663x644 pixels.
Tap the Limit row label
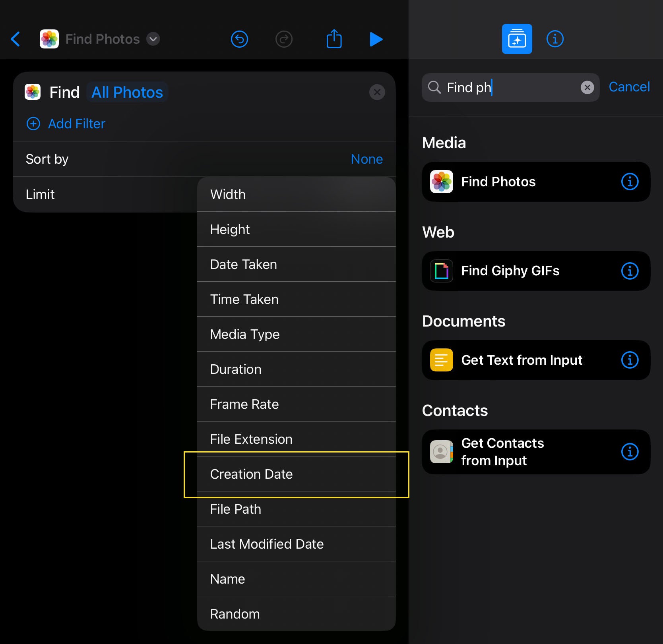[40, 194]
